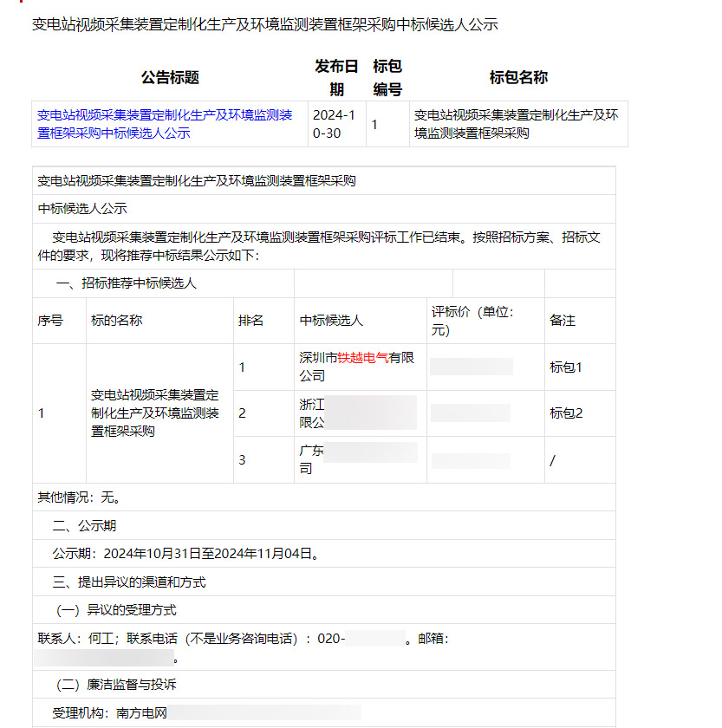Click the 标包名称 column header
Image resolution: width=722 pixels, height=728 pixels.
click(517, 77)
